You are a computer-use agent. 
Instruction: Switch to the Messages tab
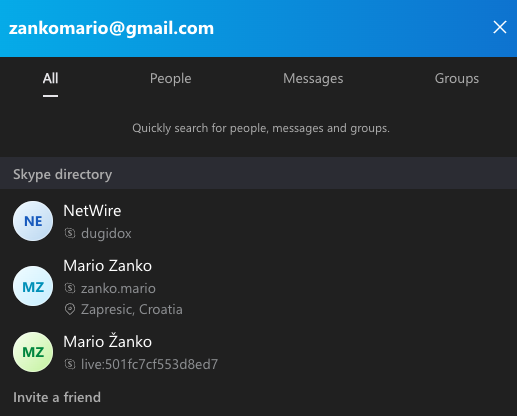pyautogui.click(x=313, y=79)
